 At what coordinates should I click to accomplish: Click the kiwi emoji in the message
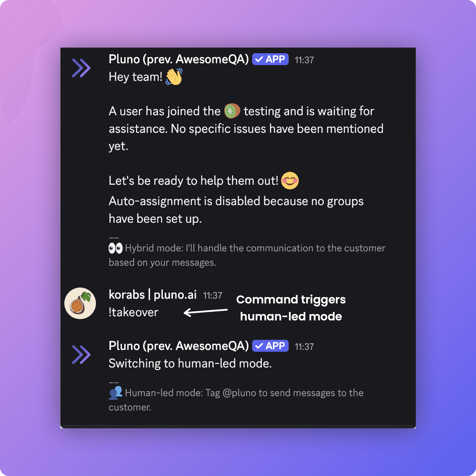(x=232, y=111)
